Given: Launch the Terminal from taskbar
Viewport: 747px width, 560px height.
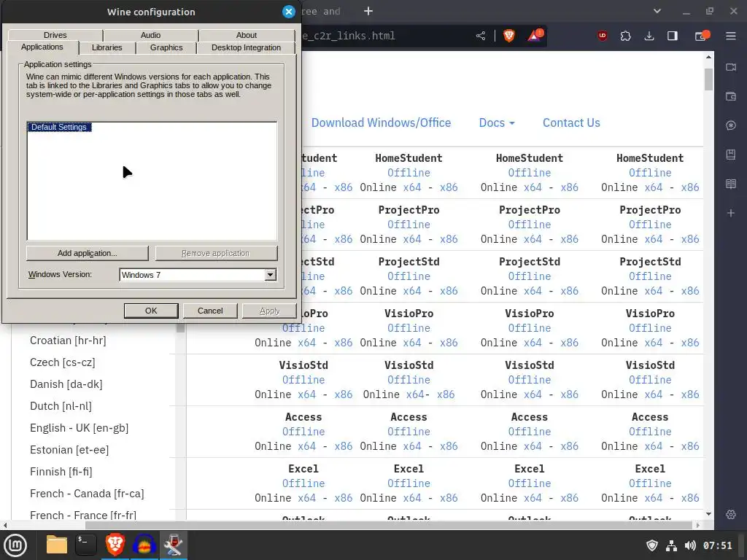Looking at the screenshot, I should click(86, 545).
